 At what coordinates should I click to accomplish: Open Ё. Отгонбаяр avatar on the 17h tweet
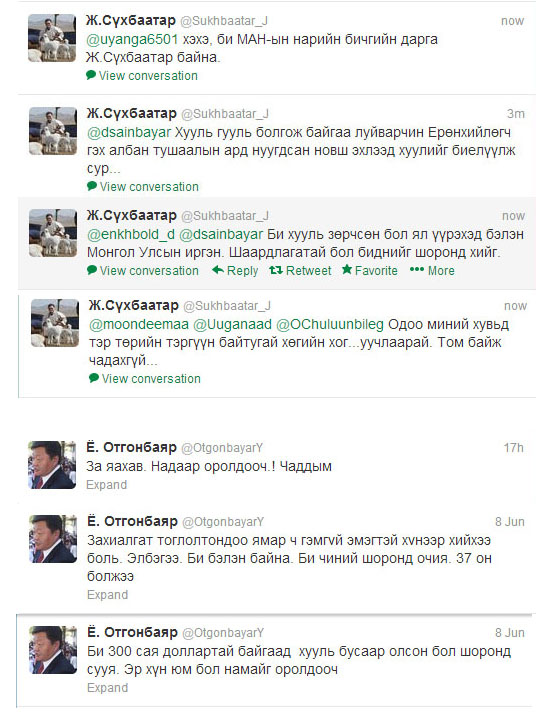[x=52, y=465]
